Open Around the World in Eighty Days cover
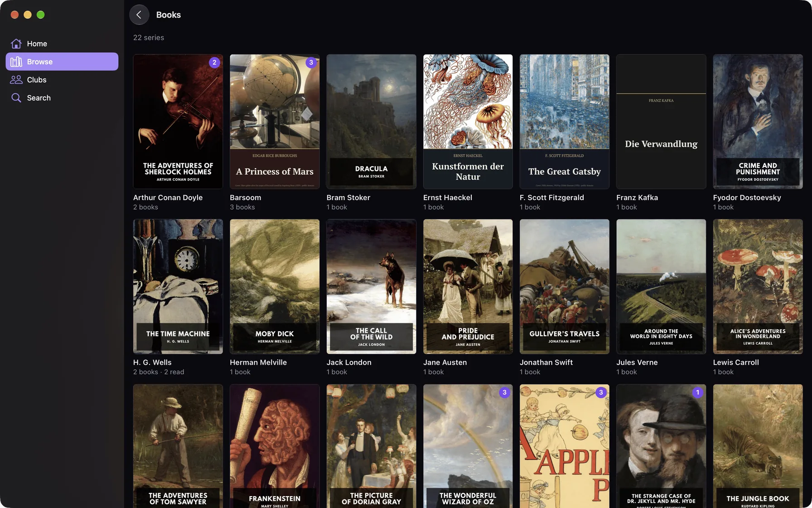 [x=661, y=287]
